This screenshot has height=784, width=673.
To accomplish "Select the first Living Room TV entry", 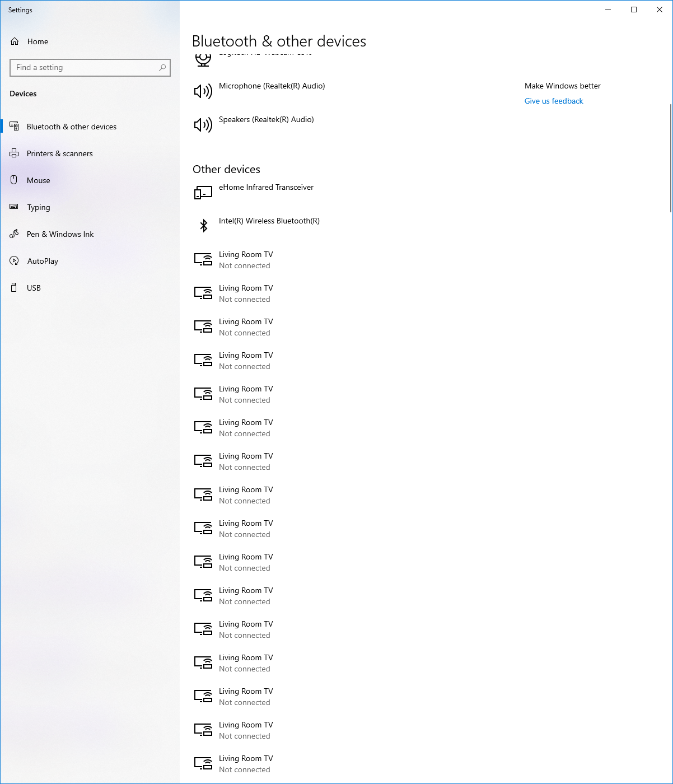I will (246, 259).
